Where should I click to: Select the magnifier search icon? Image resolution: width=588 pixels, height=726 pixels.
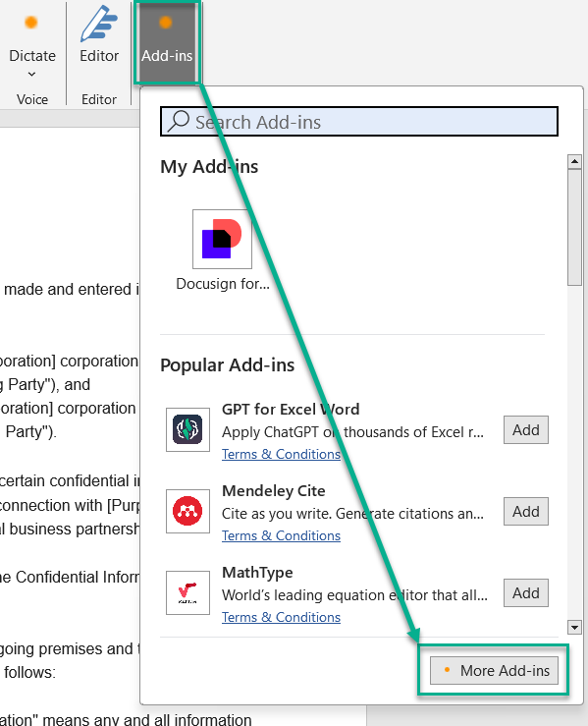[179, 121]
